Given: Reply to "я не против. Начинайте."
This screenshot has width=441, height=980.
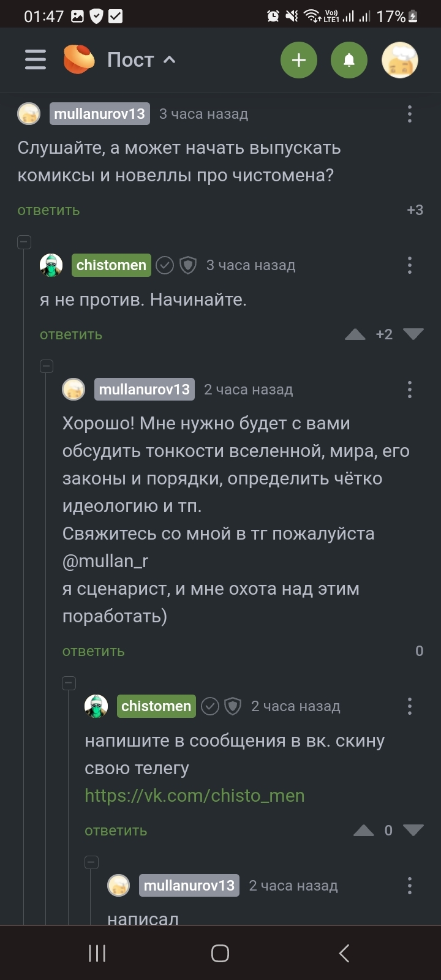Looking at the screenshot, I should (70, 334).
